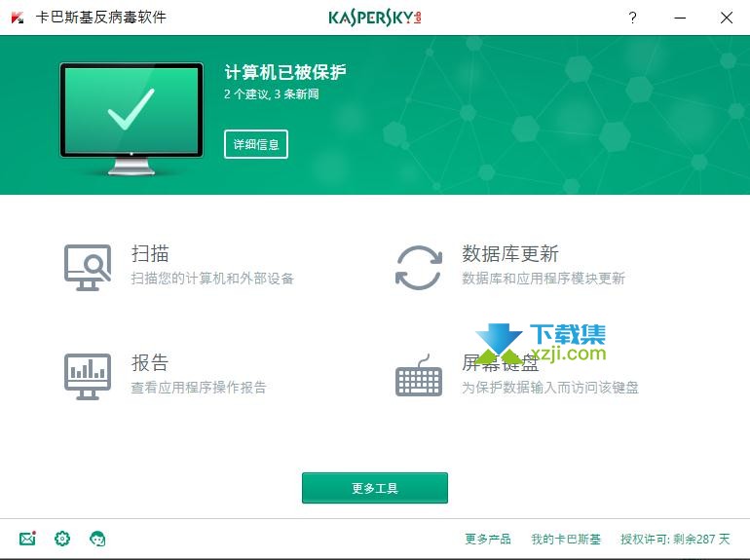
Task: Click 扫描您的计算机和外部设备 description
Action: point(212,279)
